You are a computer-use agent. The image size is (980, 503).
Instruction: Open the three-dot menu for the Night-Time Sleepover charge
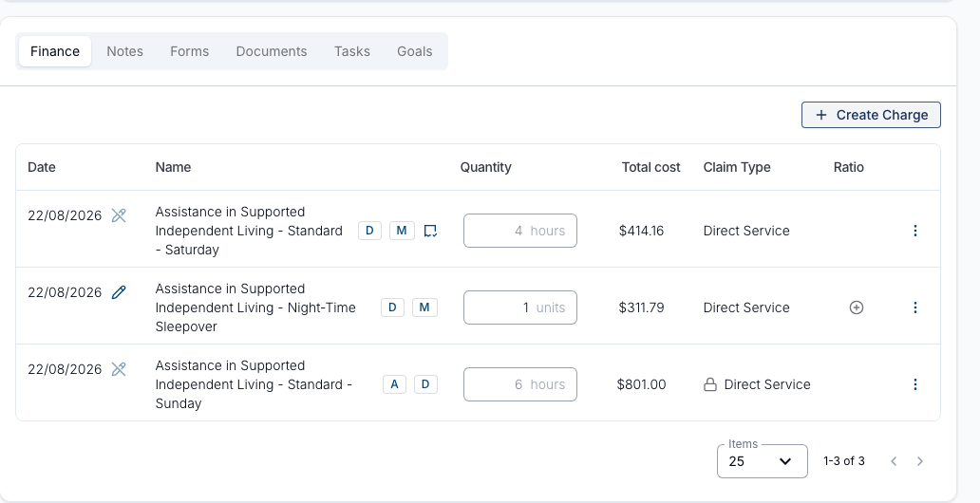click(915, 307)
